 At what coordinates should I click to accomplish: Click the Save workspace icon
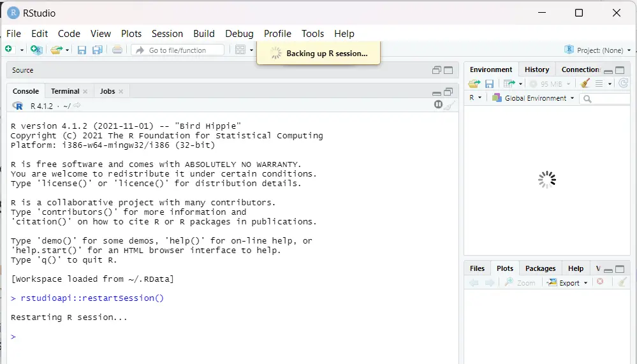pos(489,84)
